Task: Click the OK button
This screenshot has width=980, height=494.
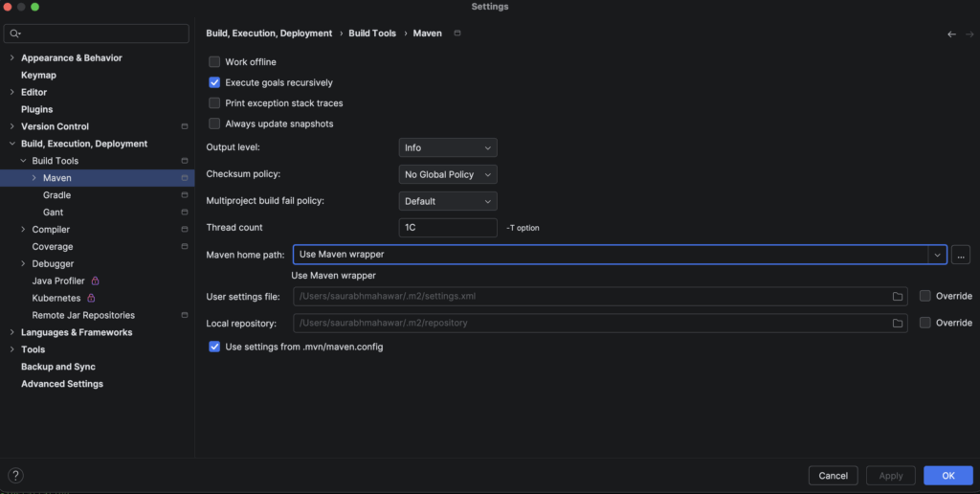Action: point(947,476)
